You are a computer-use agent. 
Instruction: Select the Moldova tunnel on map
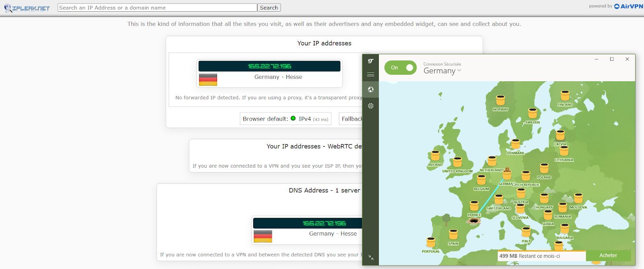click(578, 199)
